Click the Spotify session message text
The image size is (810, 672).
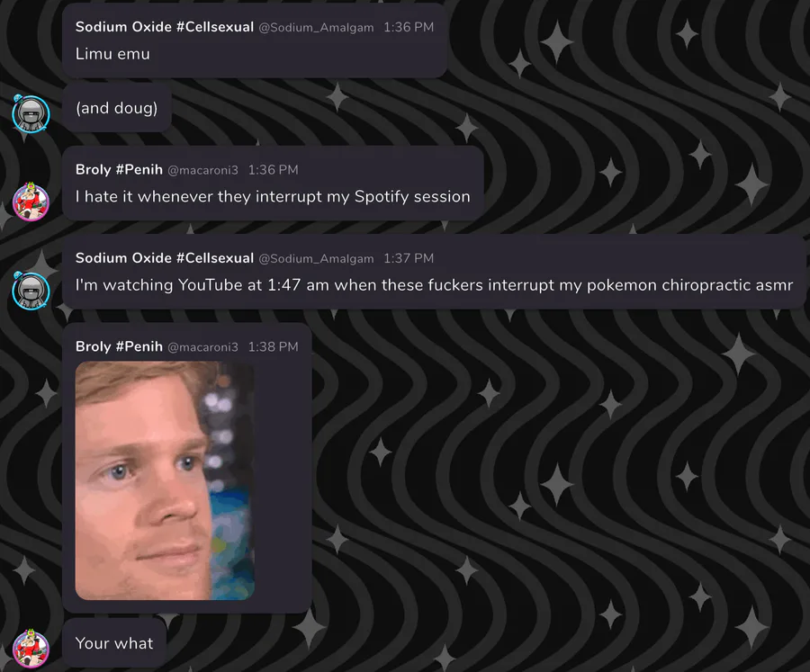pyautogui.click(x=273, y=196)
